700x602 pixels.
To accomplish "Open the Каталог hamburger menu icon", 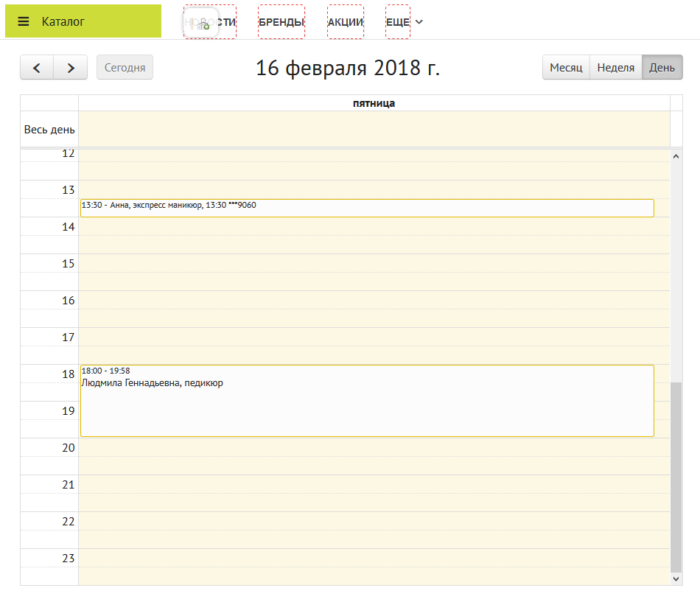I will (24, 21).
